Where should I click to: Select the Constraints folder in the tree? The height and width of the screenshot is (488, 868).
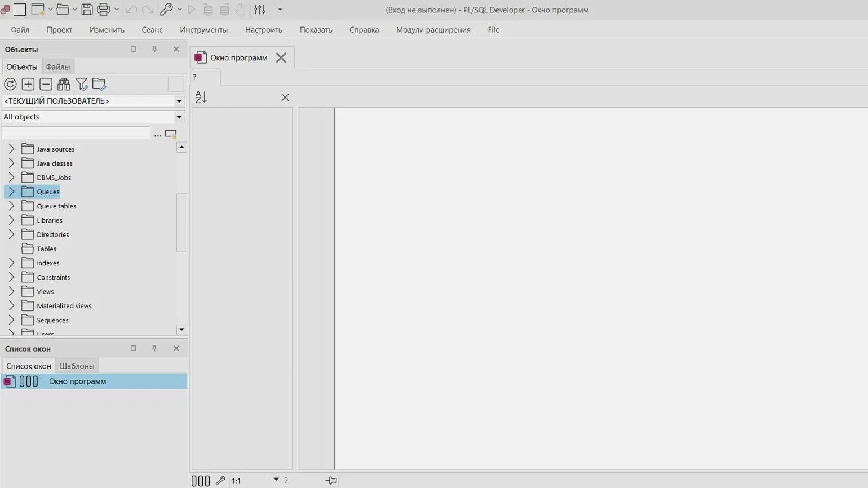[x=54, y=277]
